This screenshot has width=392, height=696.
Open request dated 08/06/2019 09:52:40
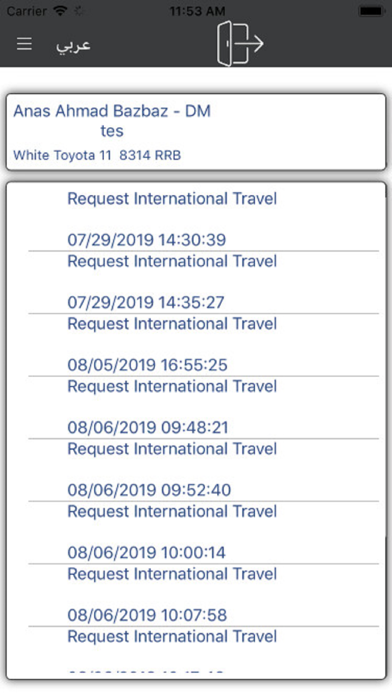(203, 470)
